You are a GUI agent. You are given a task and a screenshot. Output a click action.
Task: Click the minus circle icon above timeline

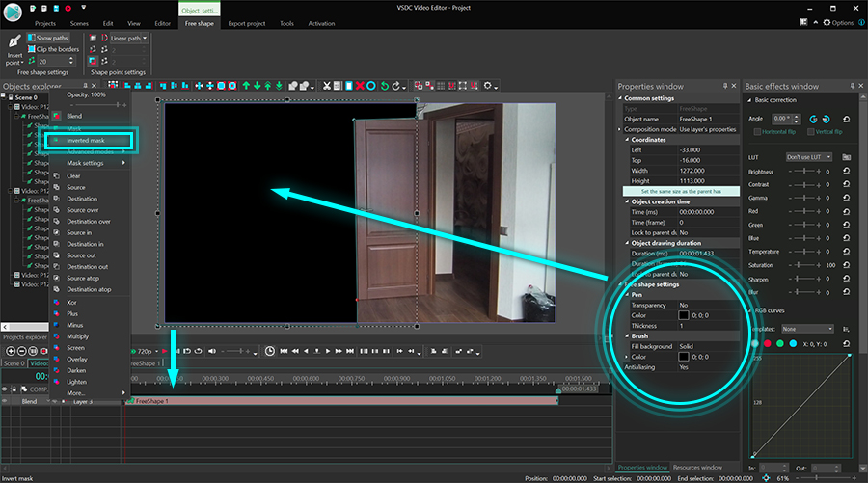pyautogui.click(x=21, y=351)
